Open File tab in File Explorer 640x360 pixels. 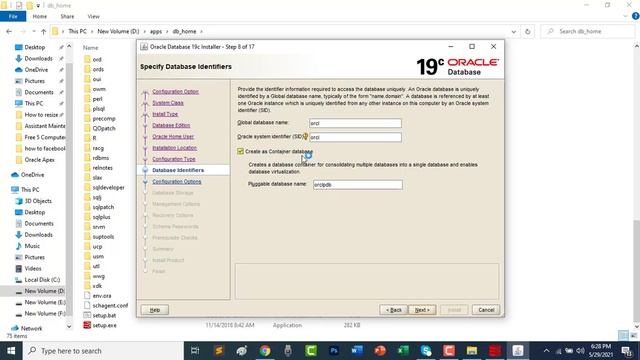[13, 16]
